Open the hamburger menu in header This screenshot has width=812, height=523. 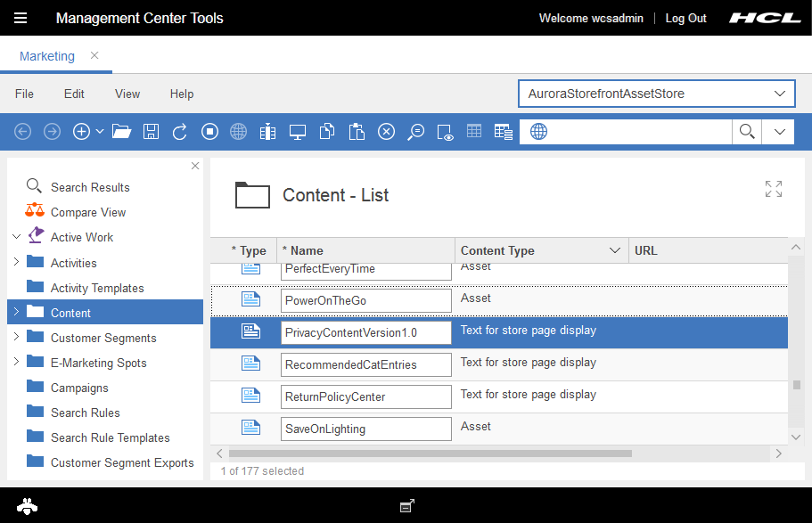point(21,18)
